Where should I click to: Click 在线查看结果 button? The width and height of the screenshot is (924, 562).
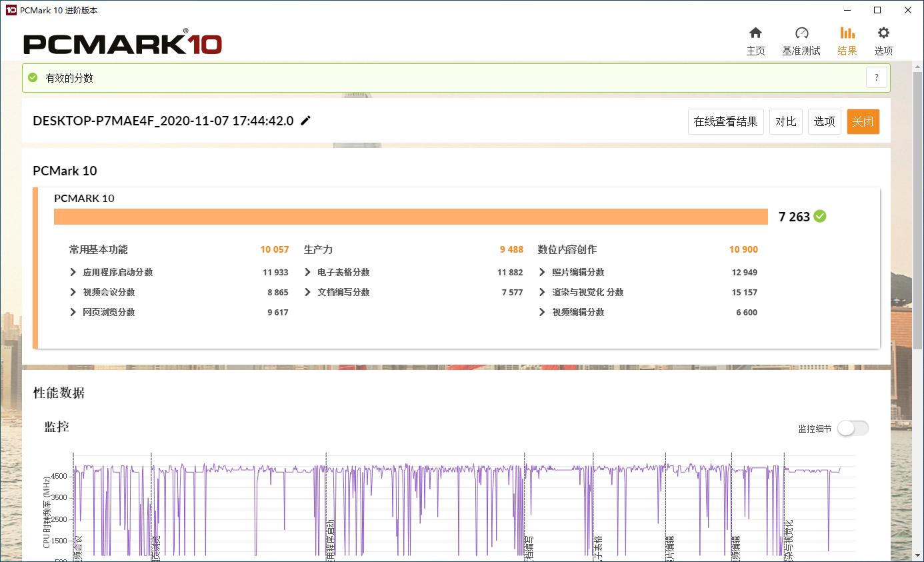(x=725, y=121)
